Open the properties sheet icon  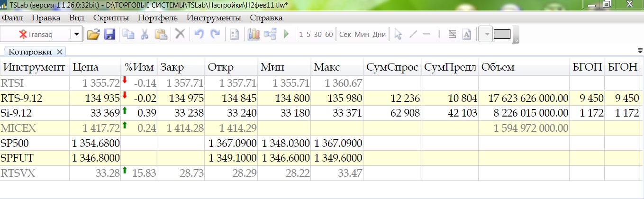(234, 34)
